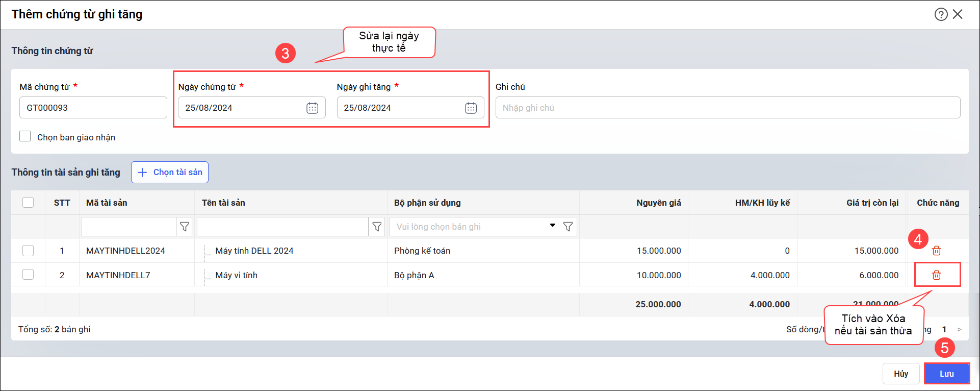Click the Mã chứng từ input field
Viewport: 980px width, 391px height.
click(93, 108)
